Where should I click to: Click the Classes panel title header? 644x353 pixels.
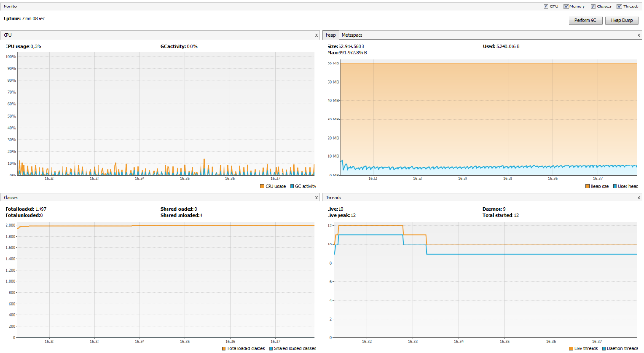pos(10,198)
